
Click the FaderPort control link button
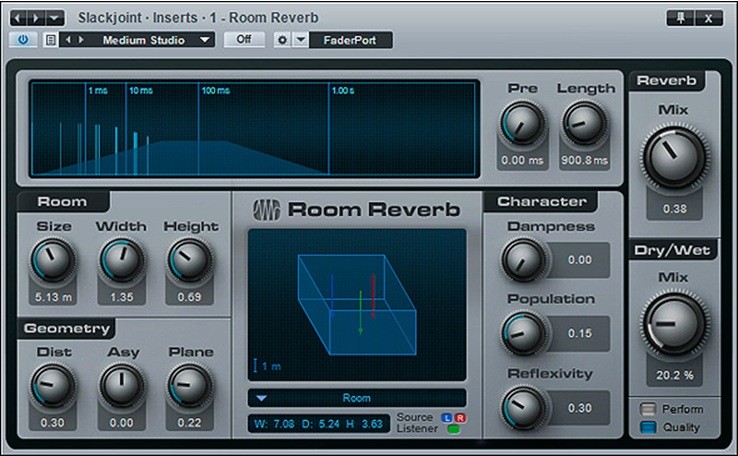click(x=350, y=40)
